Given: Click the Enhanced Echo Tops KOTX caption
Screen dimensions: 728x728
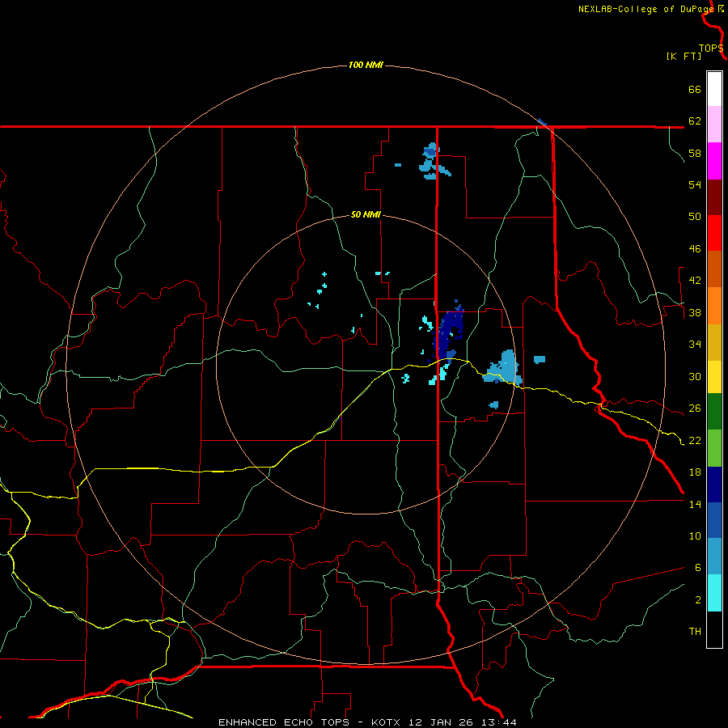Looking at the screenshot, I should point(367,722).
